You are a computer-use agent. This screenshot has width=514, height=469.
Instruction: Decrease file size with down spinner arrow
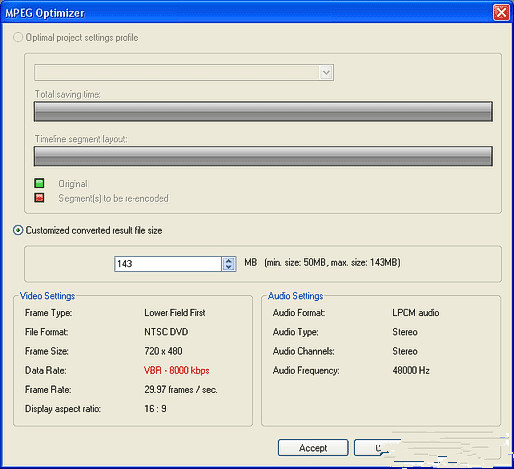(229, 267)
